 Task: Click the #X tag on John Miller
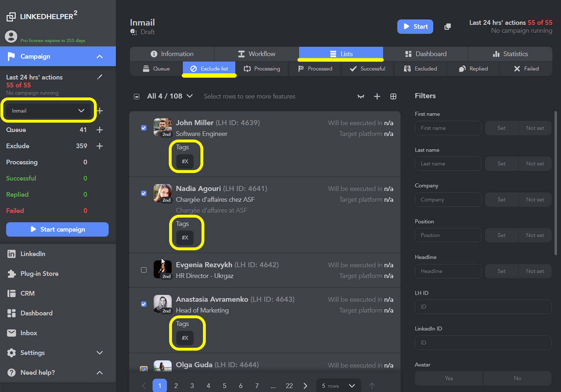(185, 161)
